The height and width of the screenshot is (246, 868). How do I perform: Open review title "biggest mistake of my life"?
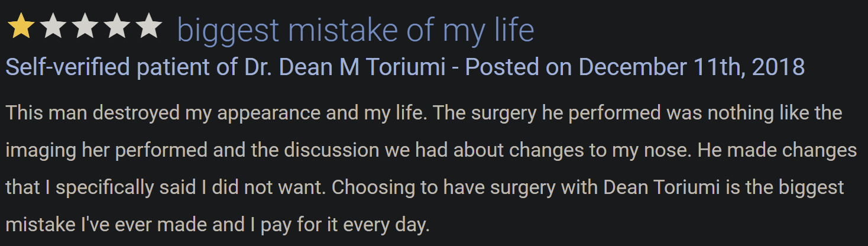point(355,30)
